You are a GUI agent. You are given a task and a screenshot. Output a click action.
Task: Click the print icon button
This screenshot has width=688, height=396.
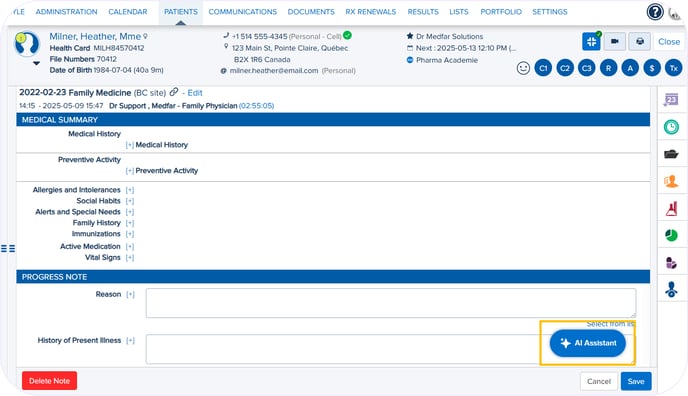[x=640, y=42]
